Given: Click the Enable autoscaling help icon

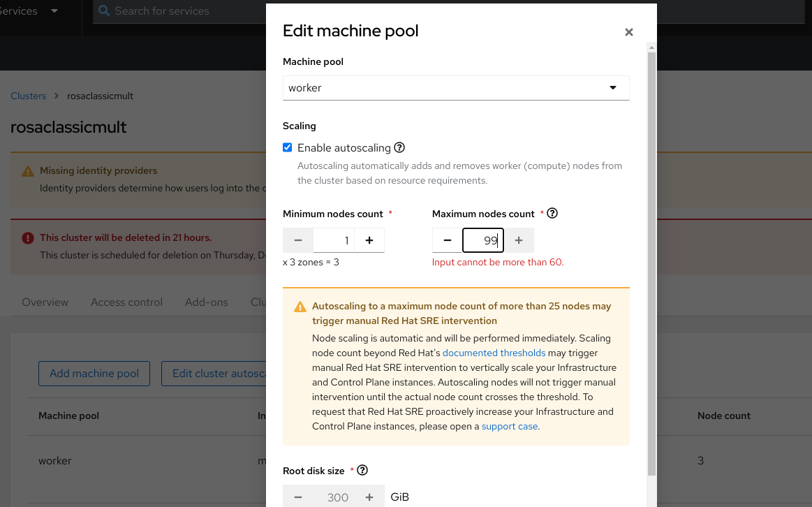Looking at the screenshot, I should (399, 147).
